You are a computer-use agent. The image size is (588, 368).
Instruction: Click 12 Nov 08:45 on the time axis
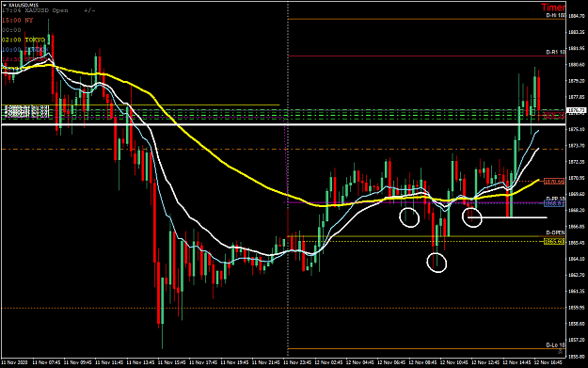pyautogui.click(x=422, y=362)
